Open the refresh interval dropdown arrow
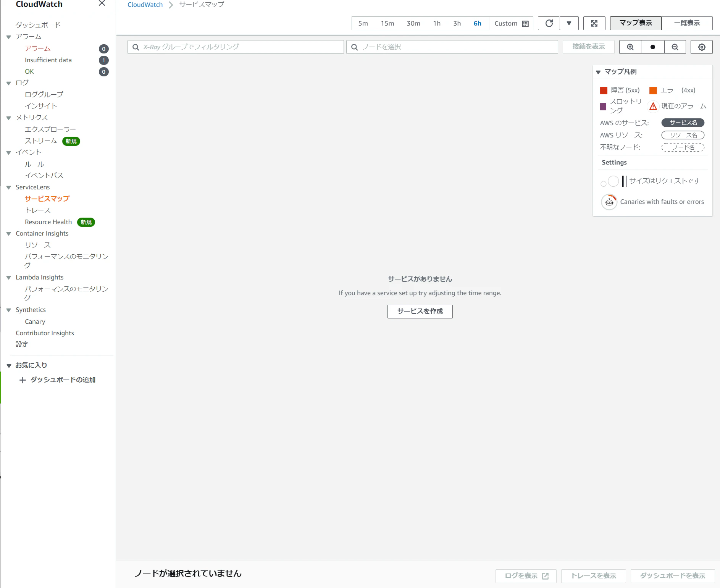The width and height of the screenshot is (720, 588). [x=569, y=23]
